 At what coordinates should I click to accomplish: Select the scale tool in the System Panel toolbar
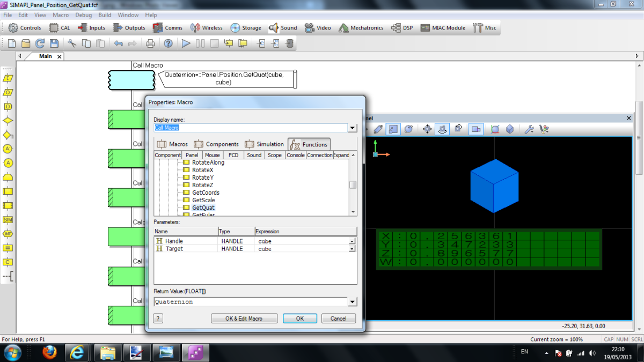[x=393, y=129]
